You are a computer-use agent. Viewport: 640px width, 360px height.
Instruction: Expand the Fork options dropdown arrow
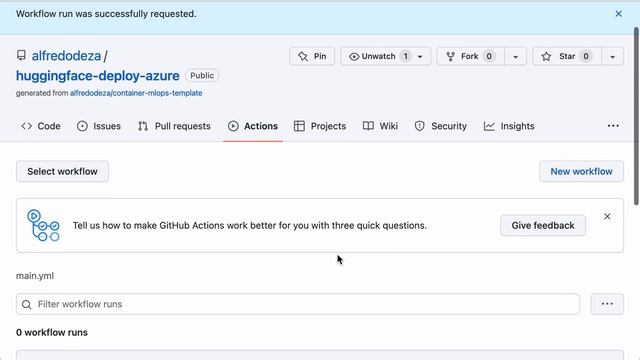(x=516, y=56)
